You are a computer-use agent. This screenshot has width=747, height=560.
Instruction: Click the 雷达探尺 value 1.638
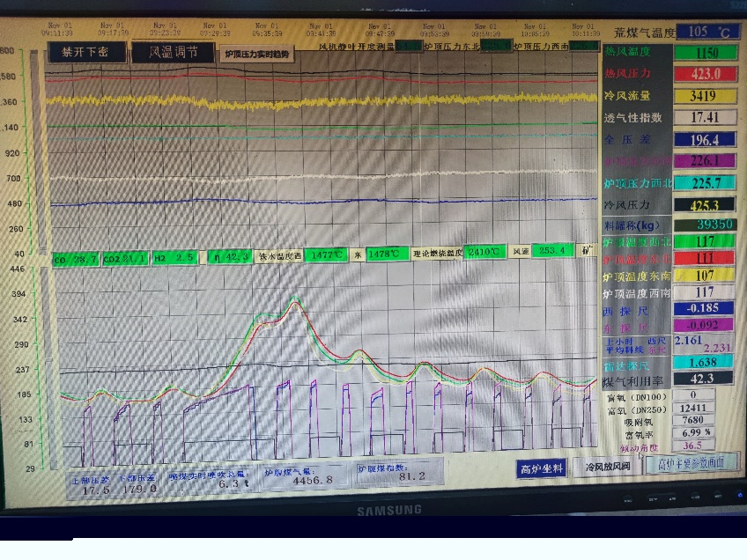[704, 362]
